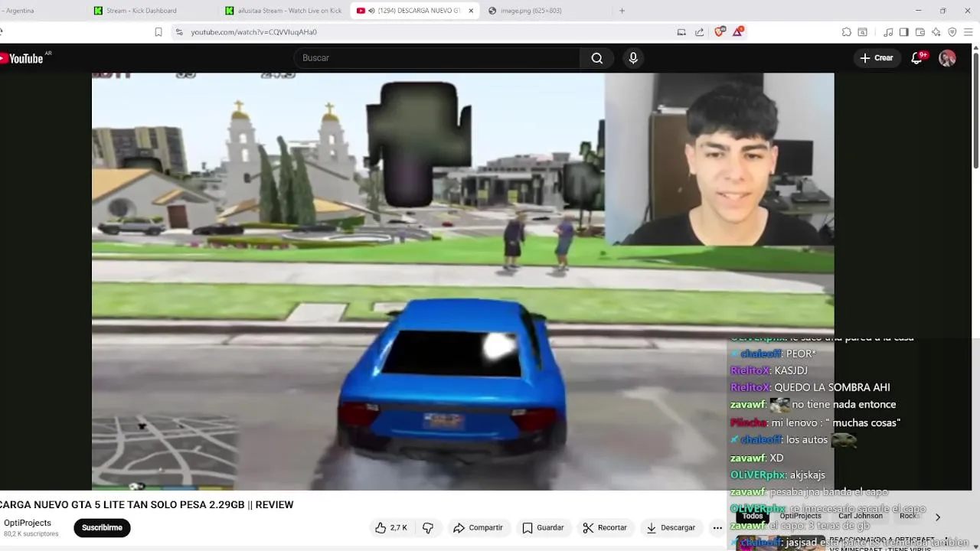Click the video player to pause
980x551 pixels.
coord(462,282)
